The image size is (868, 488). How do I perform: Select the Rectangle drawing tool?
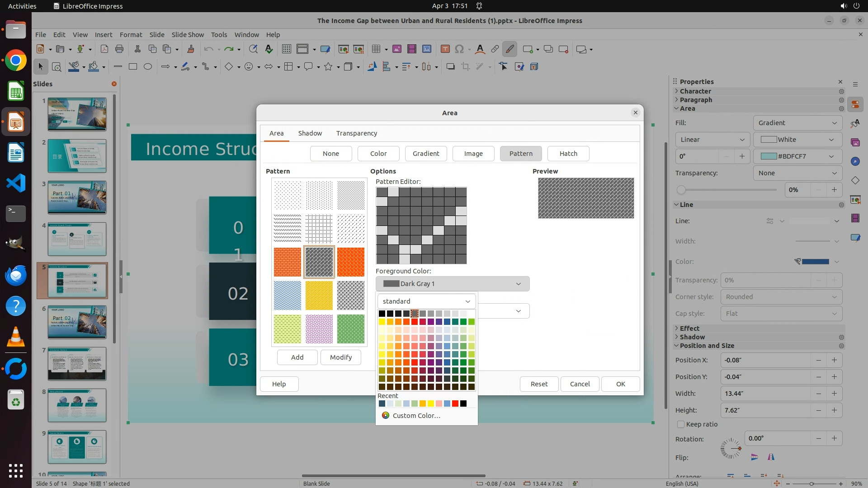tap(133, 67)
